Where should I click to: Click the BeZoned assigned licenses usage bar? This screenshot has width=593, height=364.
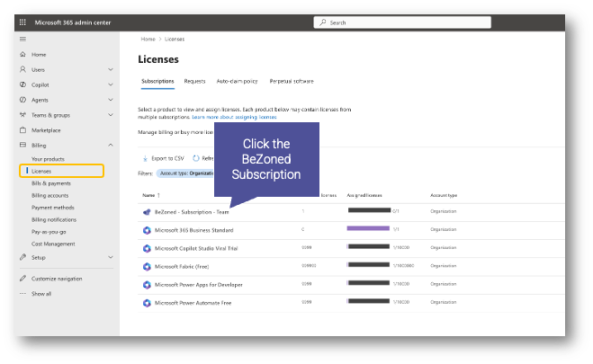click(x=369, y=210)
